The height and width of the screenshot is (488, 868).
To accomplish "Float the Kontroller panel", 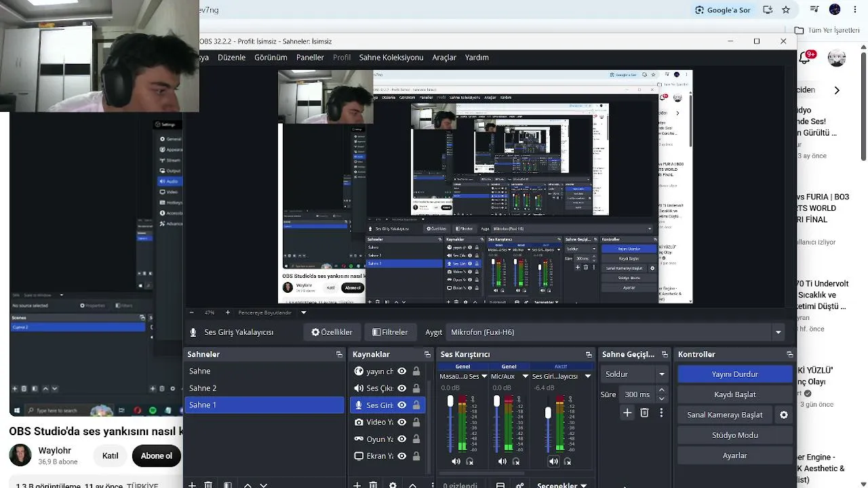I will (789, 354).
